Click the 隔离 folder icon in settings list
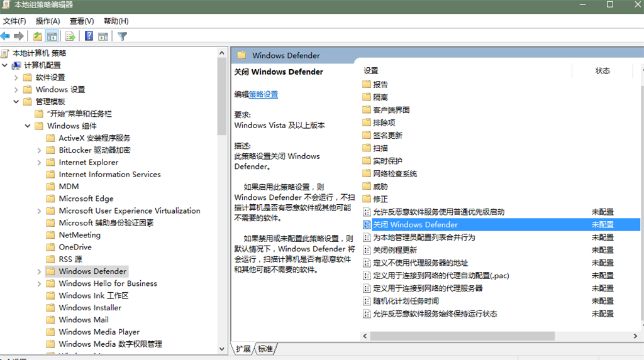The image size is (644, 360). pos(367,97)
